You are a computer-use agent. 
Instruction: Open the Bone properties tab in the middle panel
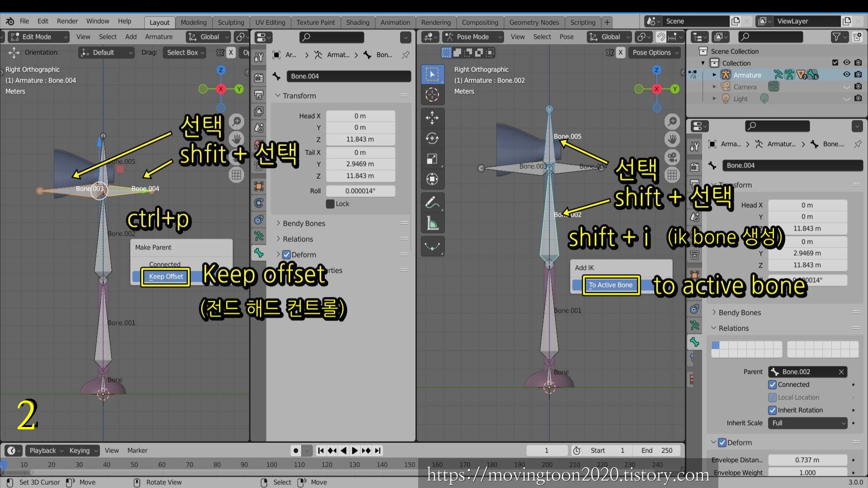(x=259, y=253)
